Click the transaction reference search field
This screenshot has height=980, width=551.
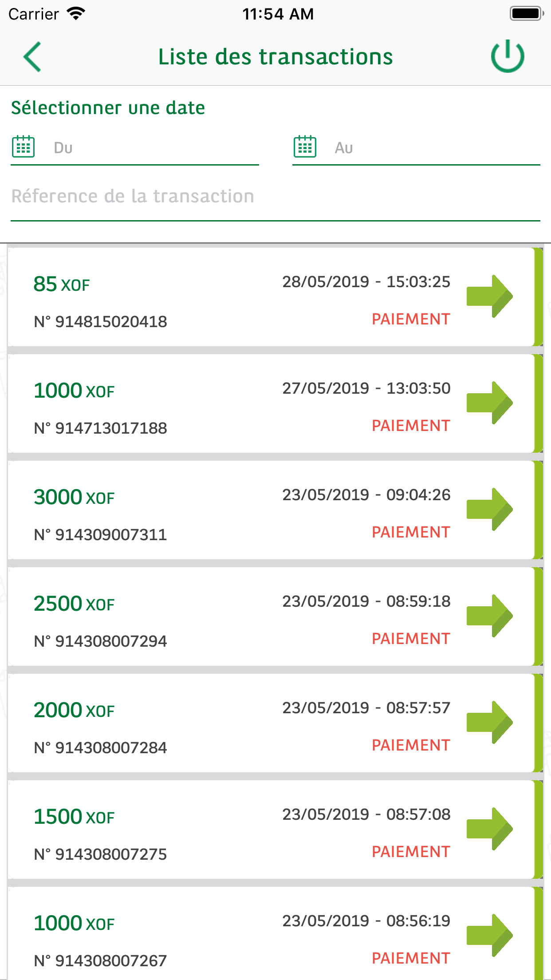pos(275,197)
